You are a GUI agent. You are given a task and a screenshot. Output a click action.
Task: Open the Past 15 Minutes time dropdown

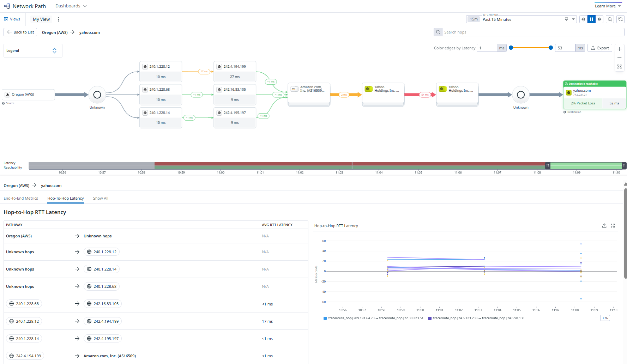point(573,19)
